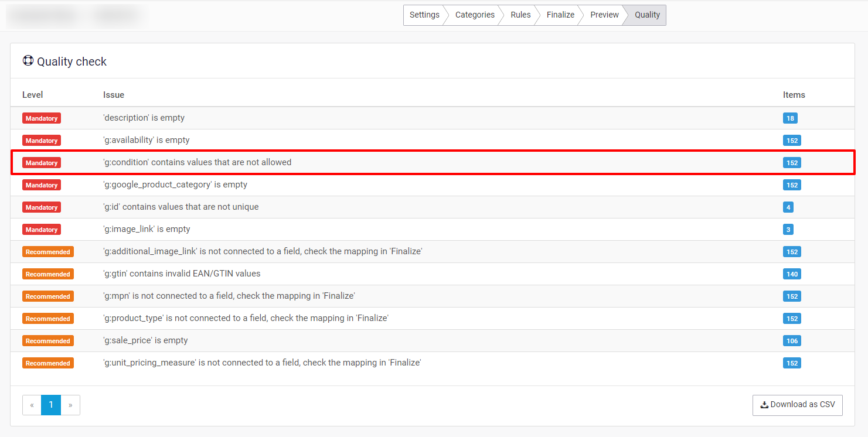Open 'g:google_product_category' is empty issue
The image size is (868, 437).
[175, 185]
